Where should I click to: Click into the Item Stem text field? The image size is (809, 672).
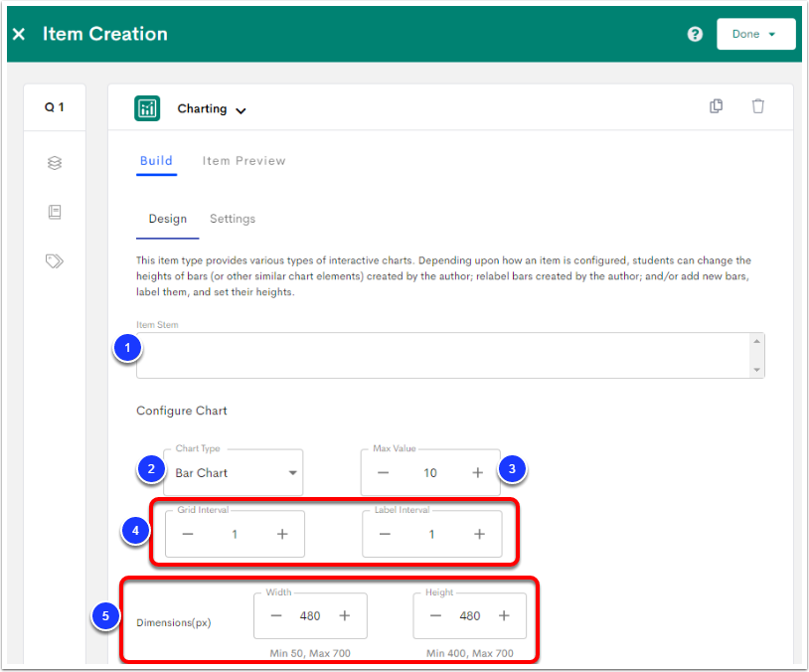coord(442,356)
